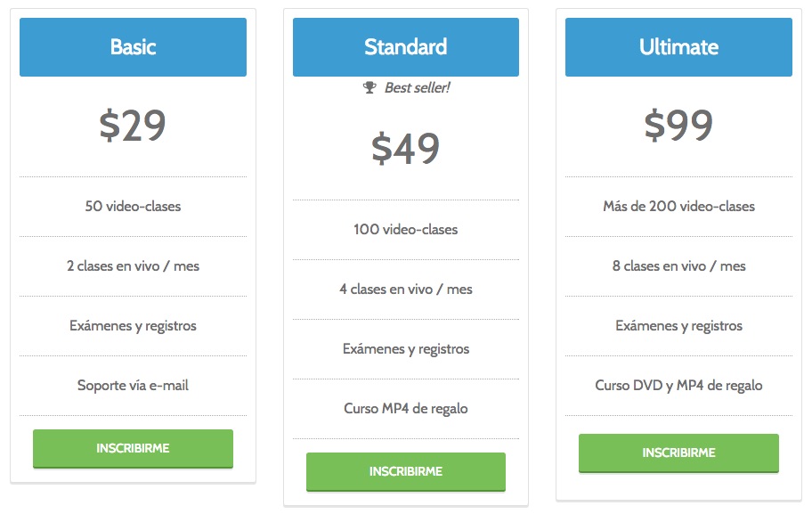812x522 pixels.
Task: Click INSCRIBIRME button under Standard plan
Action: 406,472
